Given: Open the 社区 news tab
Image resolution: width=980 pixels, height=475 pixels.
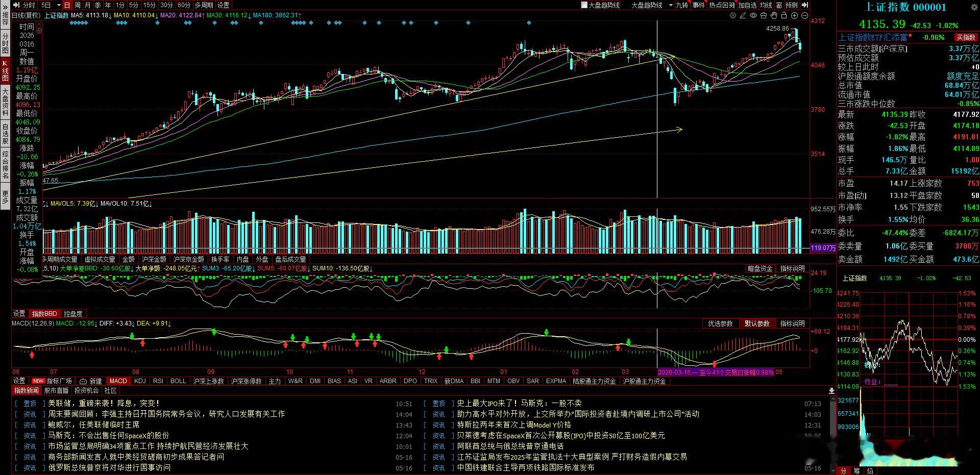Looking at the screenshot, I should pyautogui.click(x=111, y=391).
